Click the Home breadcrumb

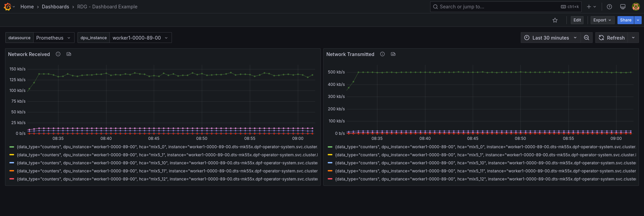point(27,7)
